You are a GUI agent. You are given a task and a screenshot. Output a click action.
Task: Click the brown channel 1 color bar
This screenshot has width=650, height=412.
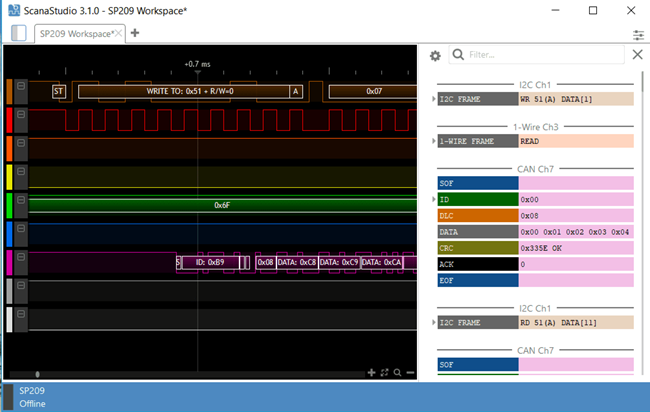[9, 92]
